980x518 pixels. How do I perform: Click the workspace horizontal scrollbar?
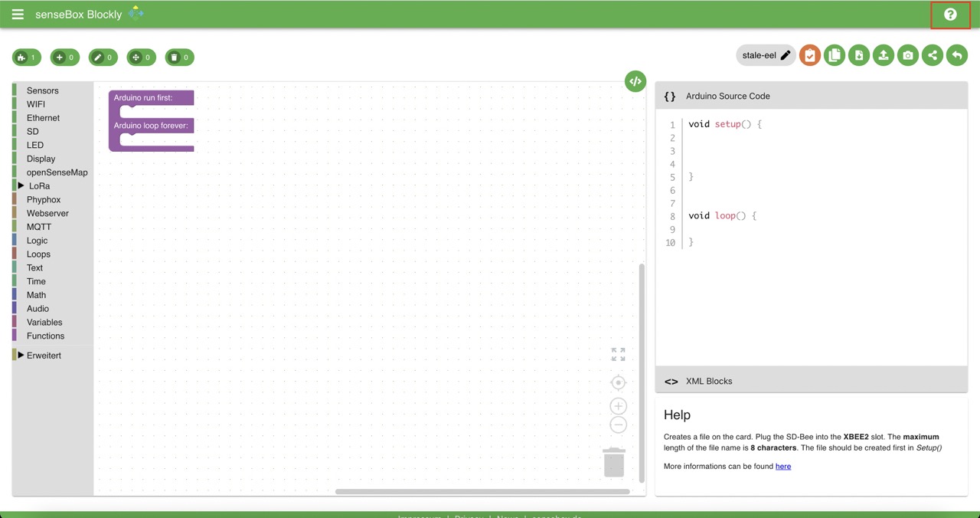482,491
